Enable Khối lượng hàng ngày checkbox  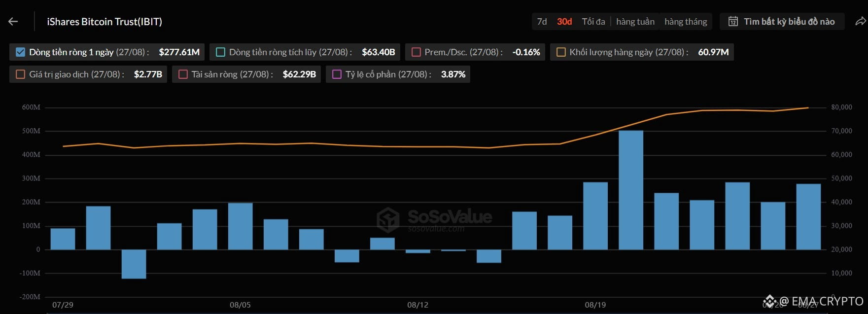coord(561,52)
